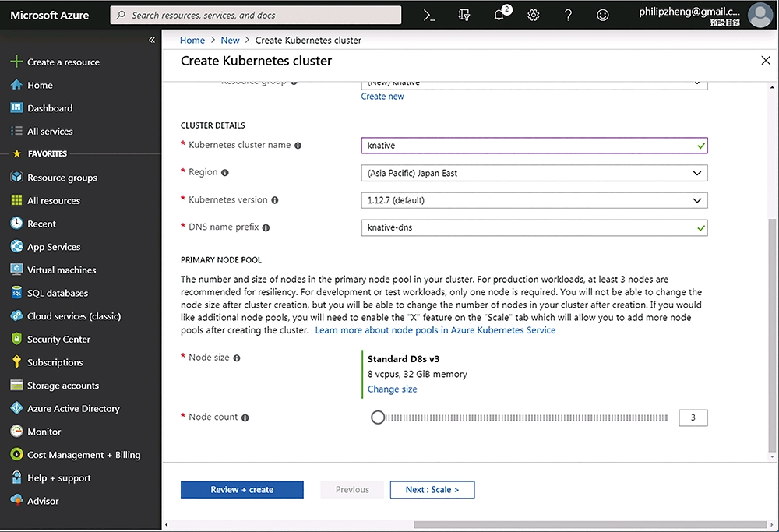The height and width of the screenshot is (532, 779).
Task: Send feedback via smiley icon
Action: [603, 16]
